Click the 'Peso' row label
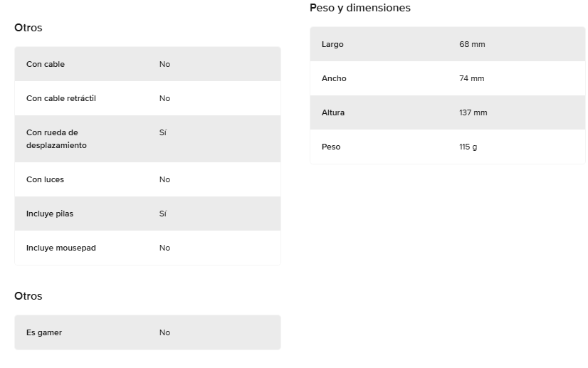Screen dimensions: 588x368 point(331,147)
